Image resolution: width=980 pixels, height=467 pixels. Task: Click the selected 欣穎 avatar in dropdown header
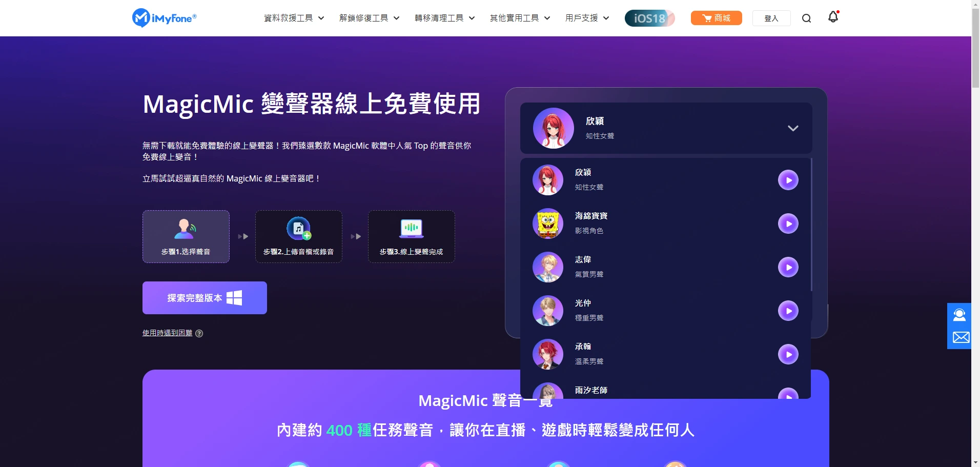click(x=554, y=128)
